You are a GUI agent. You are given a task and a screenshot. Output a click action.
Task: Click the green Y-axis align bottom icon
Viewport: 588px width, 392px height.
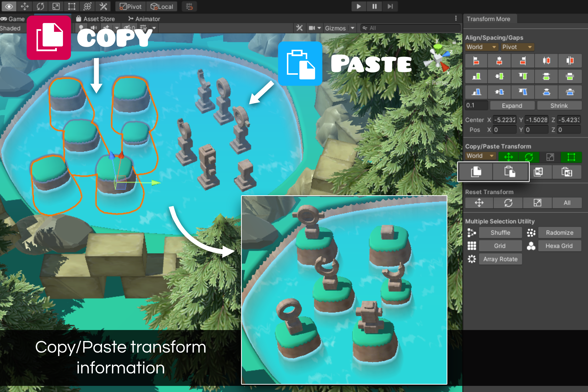476,76
